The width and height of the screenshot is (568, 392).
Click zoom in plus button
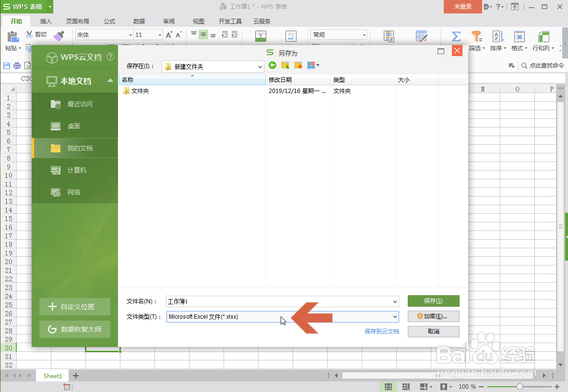coord(557,387)
